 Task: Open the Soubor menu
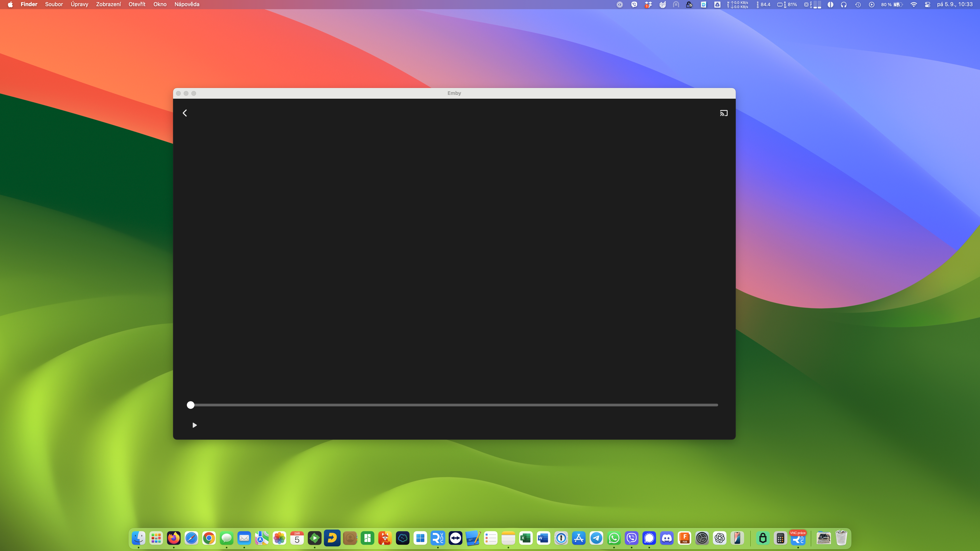pos(54,4)
